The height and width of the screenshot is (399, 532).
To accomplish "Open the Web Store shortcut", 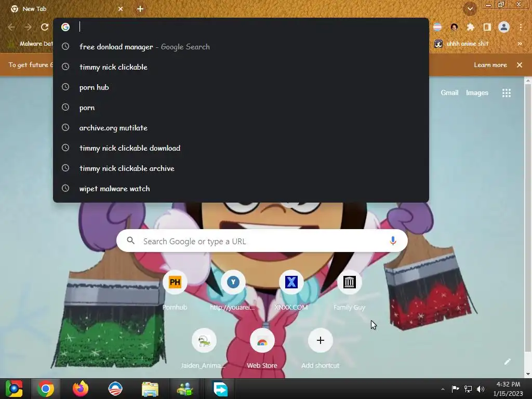I will click(262, 349).
